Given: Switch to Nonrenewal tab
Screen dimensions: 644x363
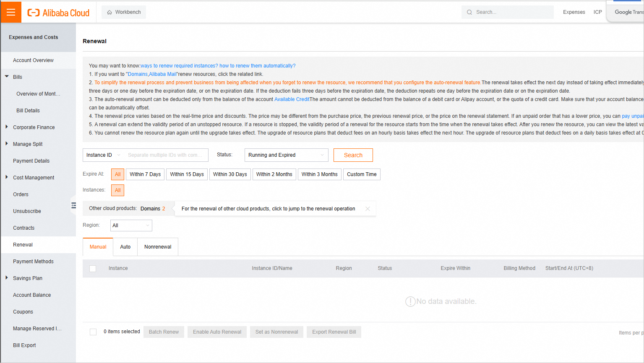Looking at the screenshot, I should pyautogui.click(x=158, y=247).
